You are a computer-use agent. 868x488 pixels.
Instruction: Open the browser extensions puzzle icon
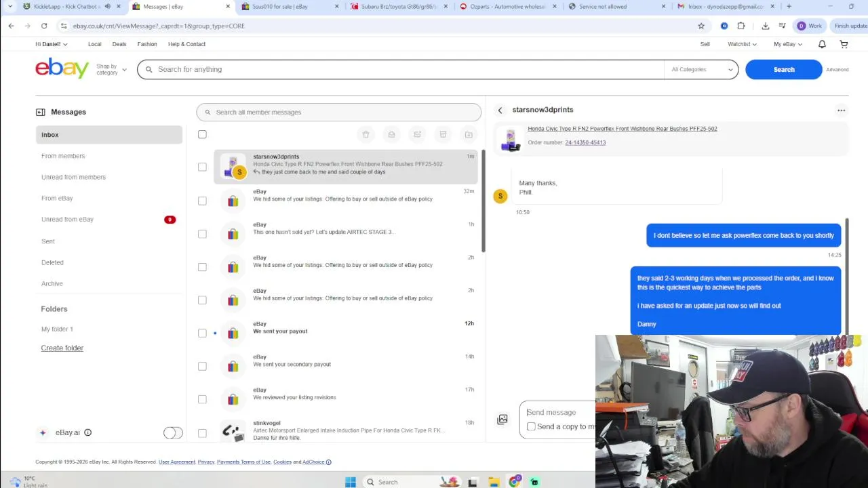[x=741, y=26]
